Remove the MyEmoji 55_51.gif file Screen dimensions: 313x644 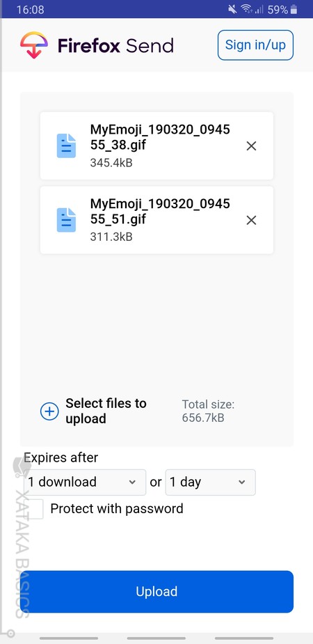pyautogui.click(x=251, y=220)
